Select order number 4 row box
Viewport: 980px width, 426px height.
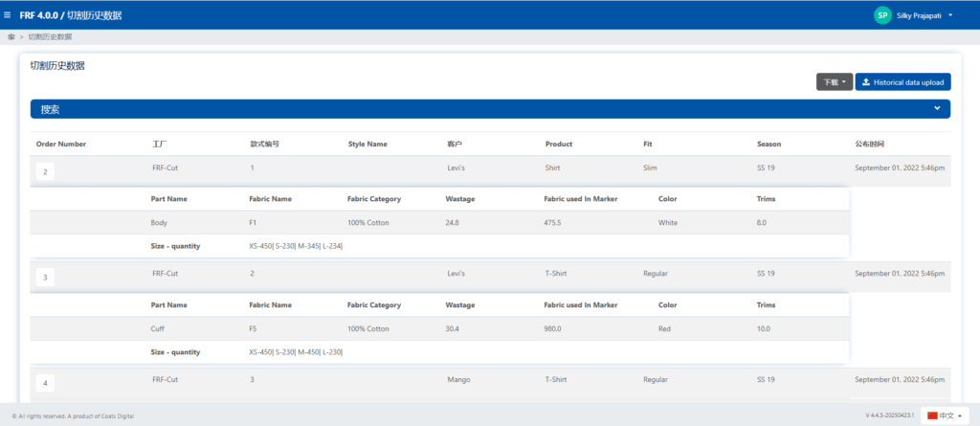click(45, 383)
